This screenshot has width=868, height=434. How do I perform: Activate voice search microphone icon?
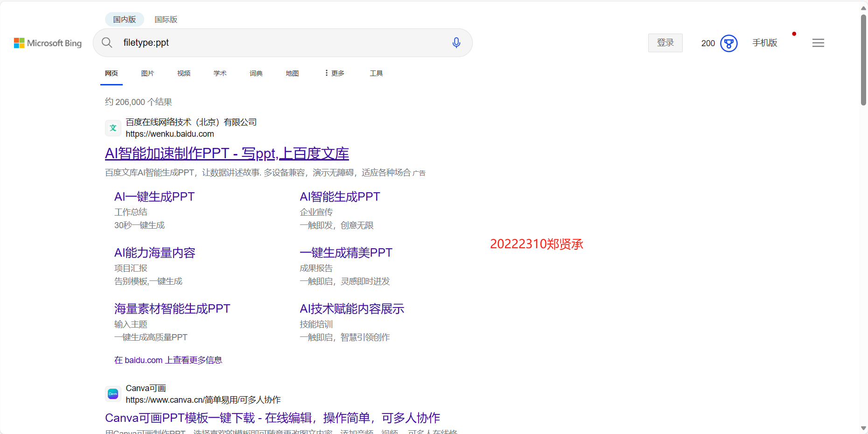456,42
